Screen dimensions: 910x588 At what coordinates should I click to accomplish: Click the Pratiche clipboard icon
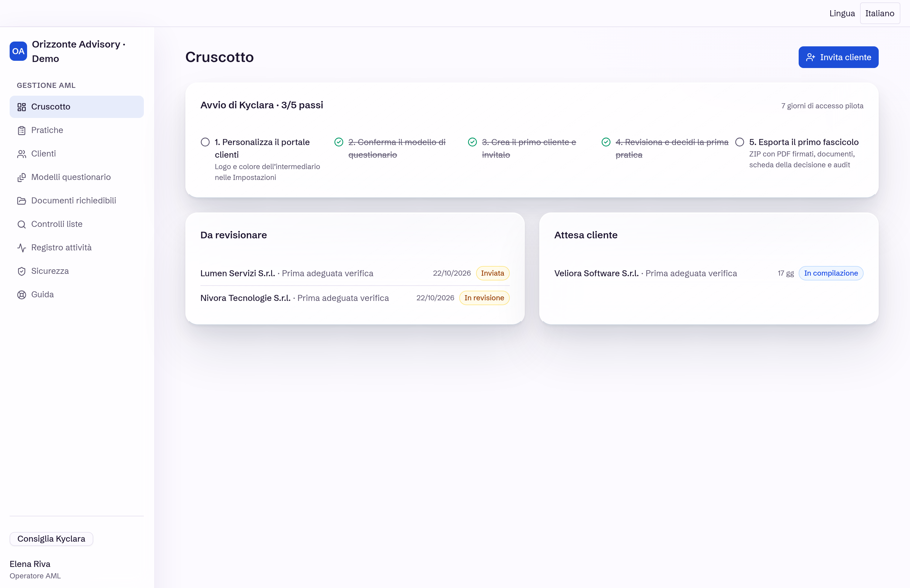click(22, 130)
